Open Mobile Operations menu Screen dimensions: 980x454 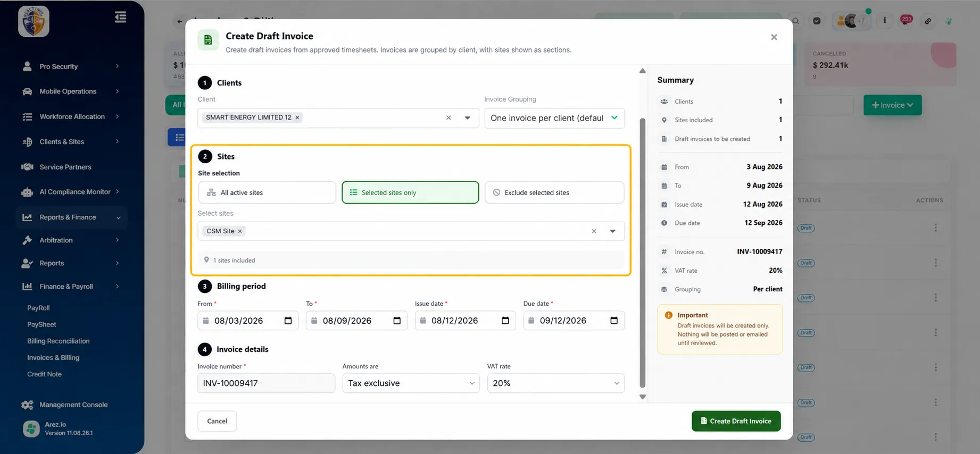point(71,91)
